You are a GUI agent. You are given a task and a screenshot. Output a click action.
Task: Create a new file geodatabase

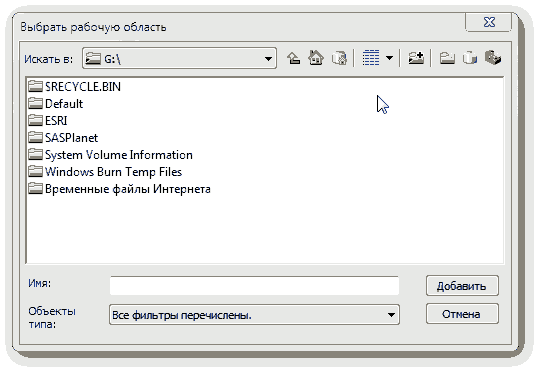tap(470, 58)
